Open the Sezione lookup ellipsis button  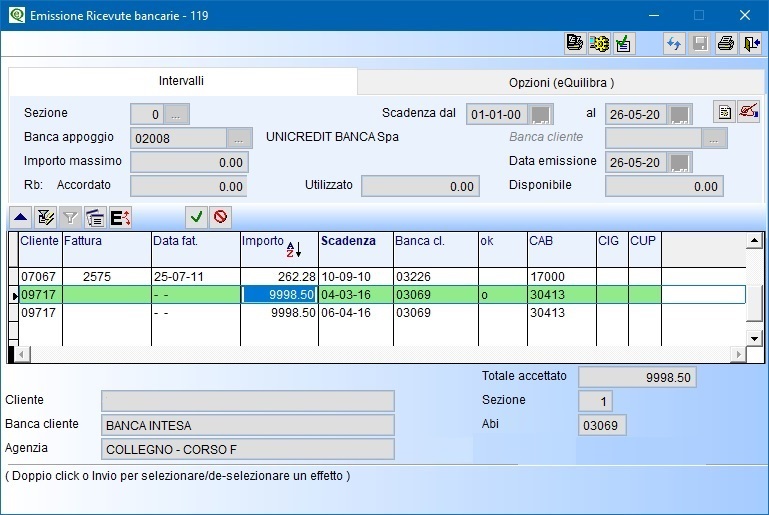177,114
